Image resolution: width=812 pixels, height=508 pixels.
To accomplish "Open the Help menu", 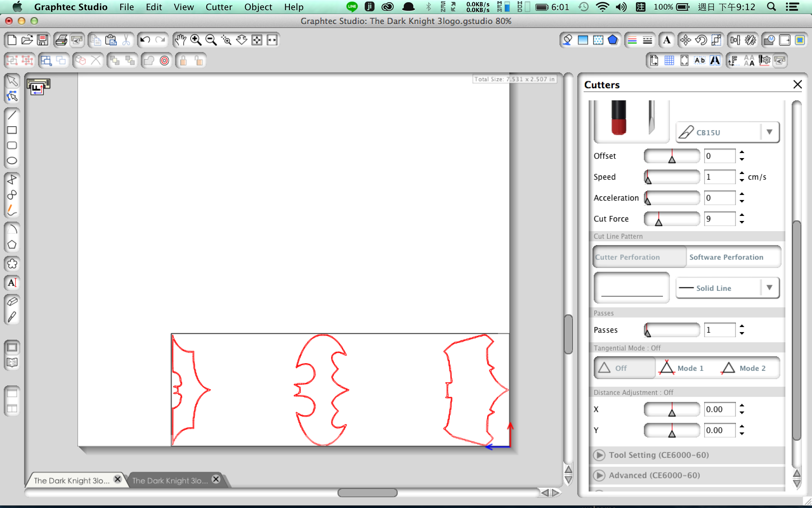I will 294,7.
